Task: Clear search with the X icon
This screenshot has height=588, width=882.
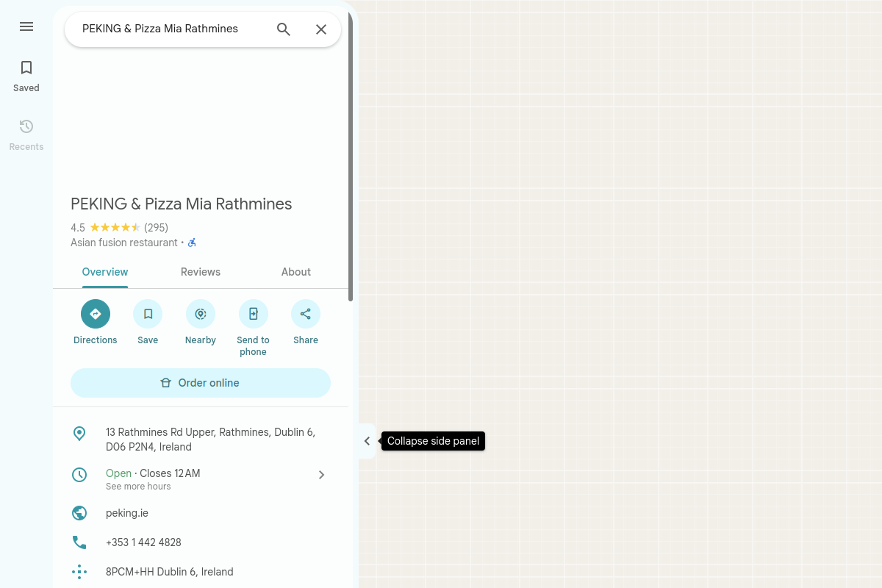Action: click(321, 29)
